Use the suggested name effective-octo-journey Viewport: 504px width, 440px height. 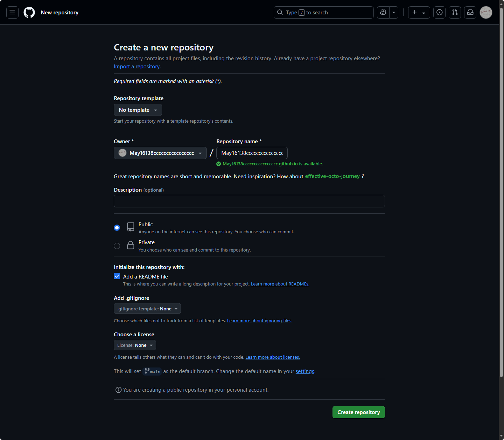[x=332, y=176]
